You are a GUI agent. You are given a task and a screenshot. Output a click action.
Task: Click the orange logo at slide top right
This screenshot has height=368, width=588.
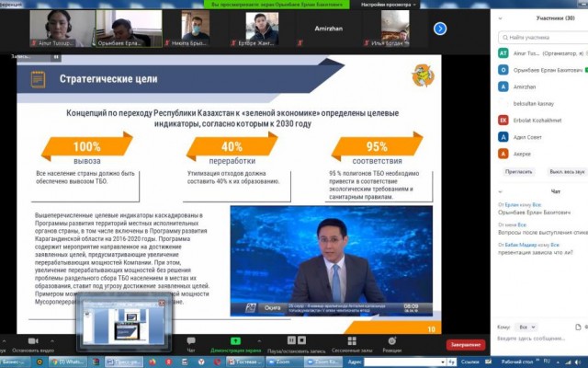coord(423,75)
